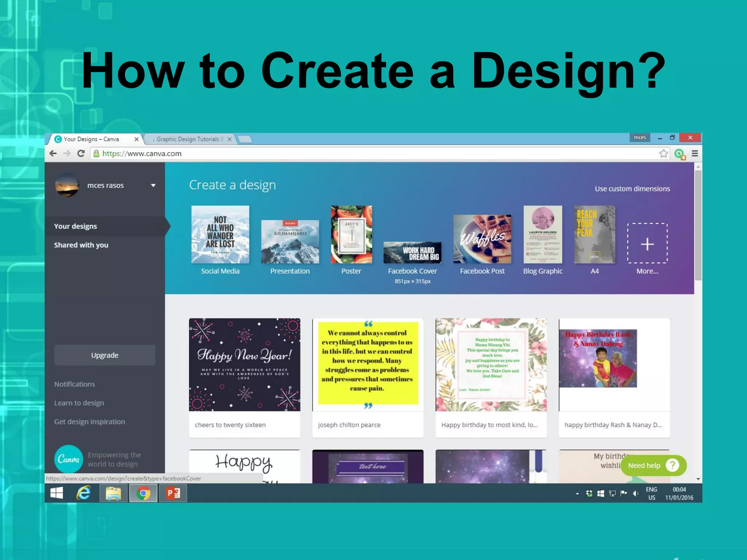Click Use custom dimensions
The width and height of the screenshot is (747, 560).
[x=632, y=189]
